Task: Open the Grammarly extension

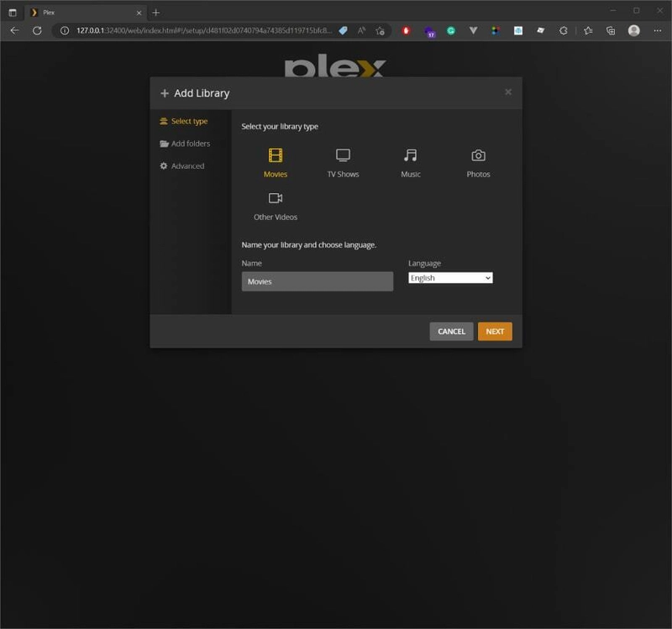Action: point(451,30)
